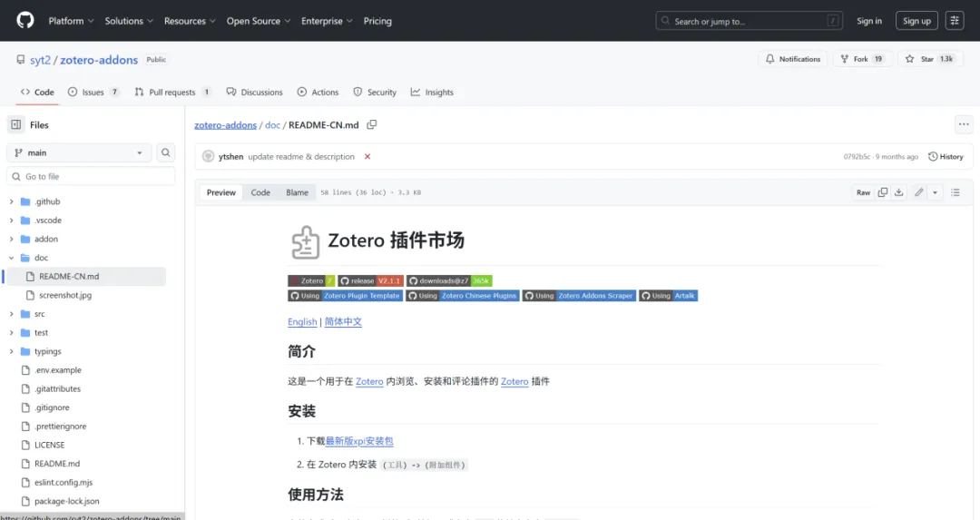Expand the typings folder
This screenshot has width=980, height=520.
coord(11,351)
